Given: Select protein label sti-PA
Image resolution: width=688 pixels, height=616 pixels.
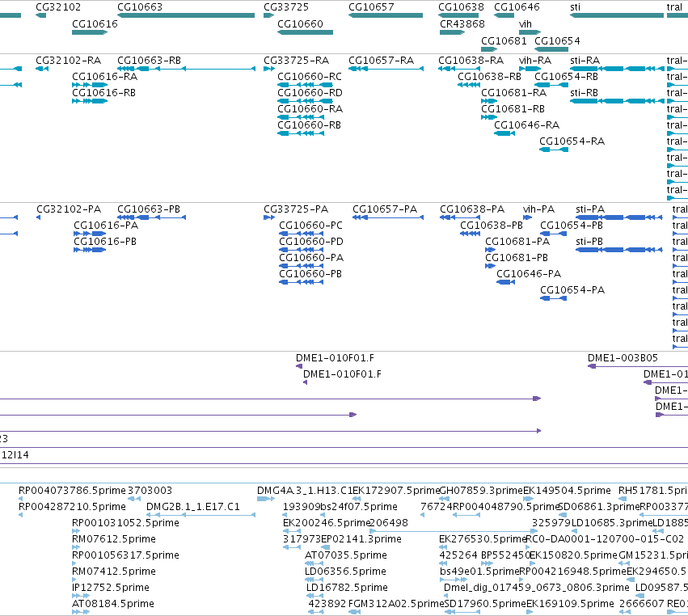Looking at the screenshot, I should point(590,209).
